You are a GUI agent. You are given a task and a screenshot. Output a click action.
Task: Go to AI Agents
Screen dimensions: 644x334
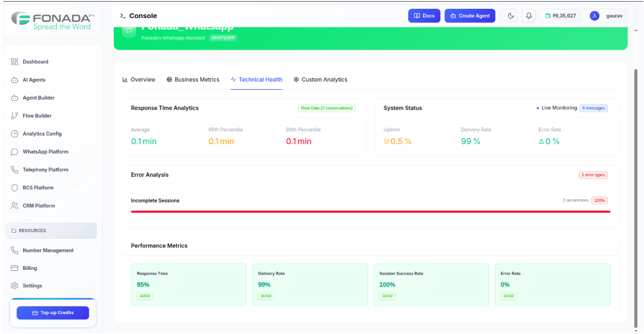(x=34, y=80)
